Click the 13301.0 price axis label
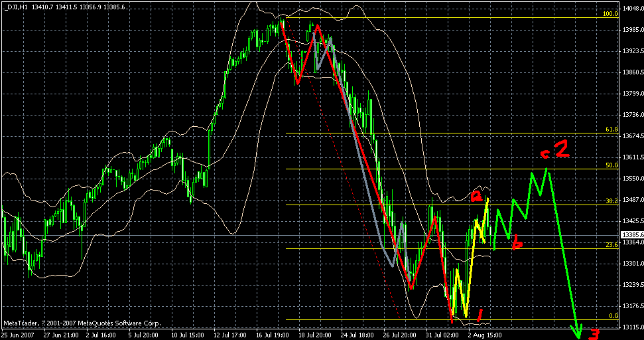Screen dimensions: 644x340 [x=633, y=263]
